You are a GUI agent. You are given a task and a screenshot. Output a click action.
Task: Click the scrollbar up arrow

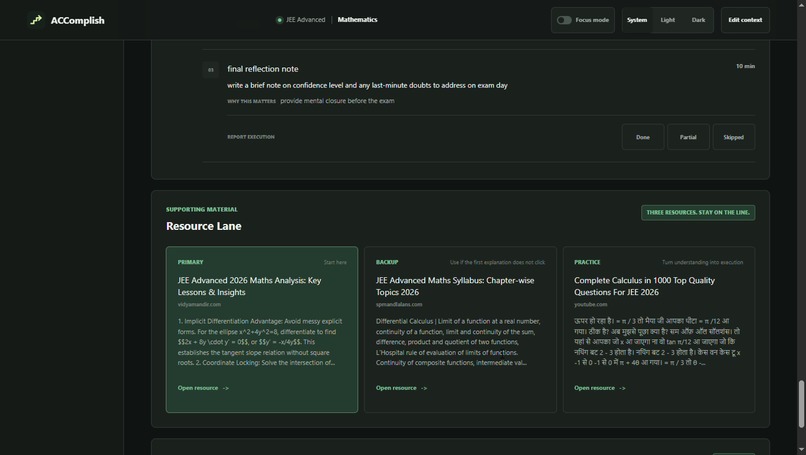(801, 4)
